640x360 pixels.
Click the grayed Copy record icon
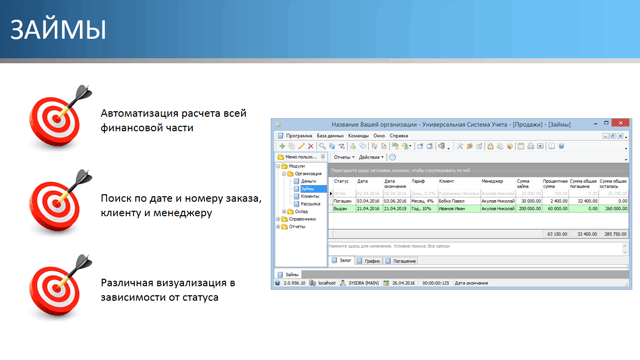pos(291,146)
